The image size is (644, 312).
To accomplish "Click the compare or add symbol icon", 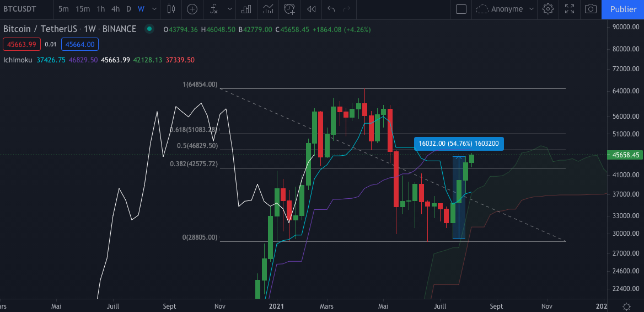I will (192, 9).
